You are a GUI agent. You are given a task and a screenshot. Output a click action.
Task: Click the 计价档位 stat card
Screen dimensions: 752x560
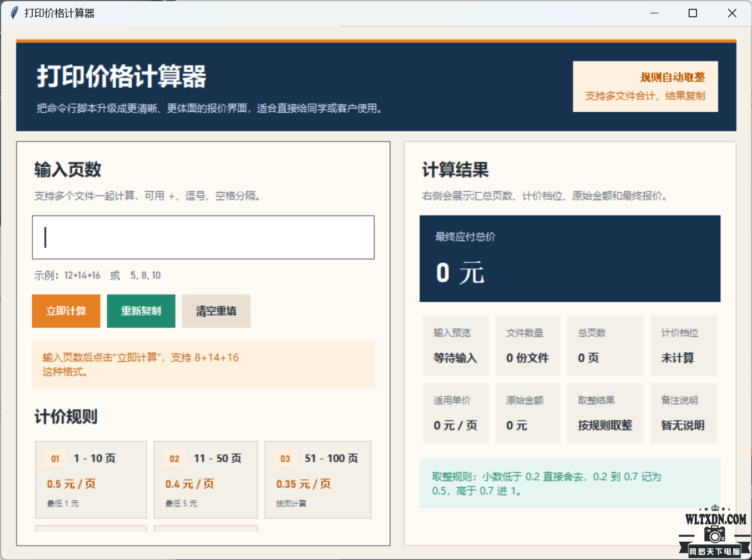(683, 346)
